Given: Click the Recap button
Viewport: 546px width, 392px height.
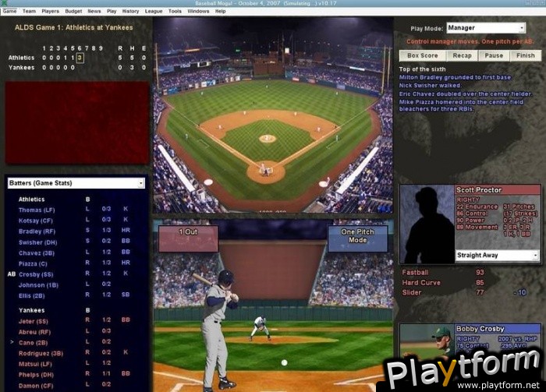Looking at the screenshot, I should [462, 55].
